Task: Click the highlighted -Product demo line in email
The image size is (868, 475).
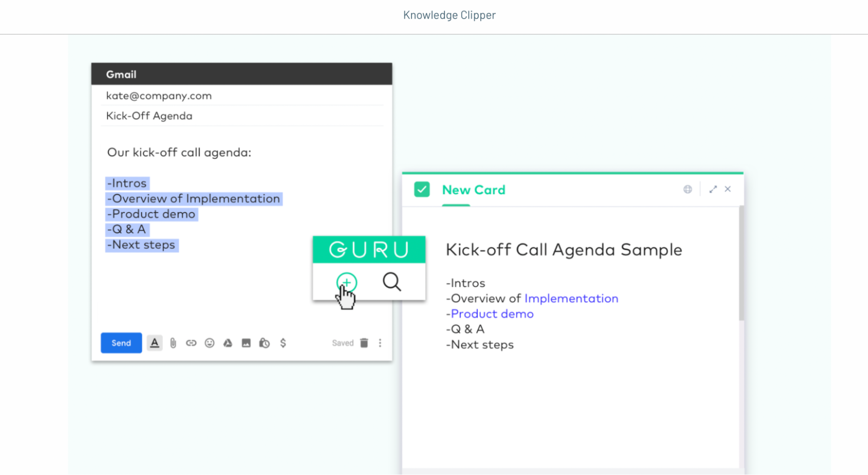Action: point(152,214)
